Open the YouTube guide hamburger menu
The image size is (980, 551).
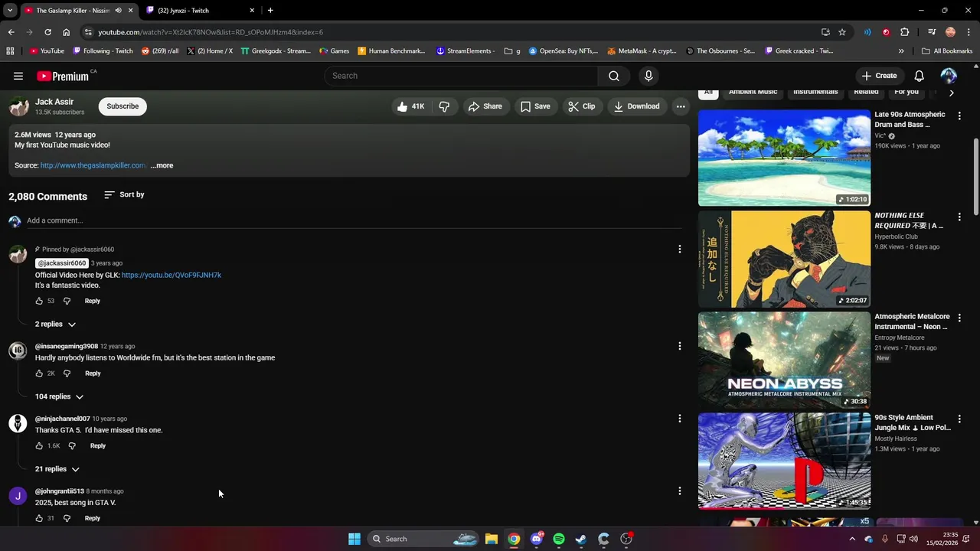(18, 76)
